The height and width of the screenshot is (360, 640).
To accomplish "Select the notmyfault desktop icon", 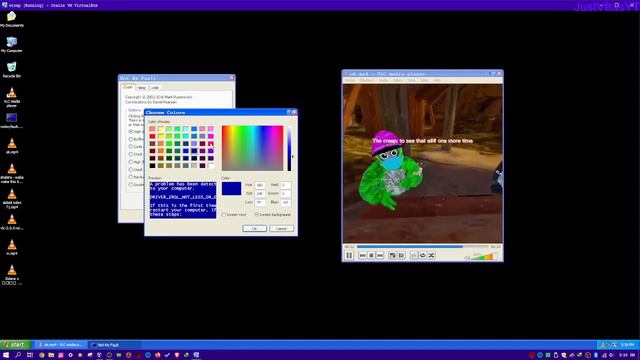I will click(11, 121).
